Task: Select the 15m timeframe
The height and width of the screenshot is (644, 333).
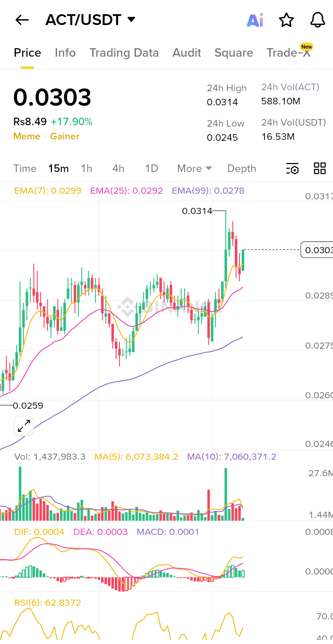Action: [x=59, y=169]
